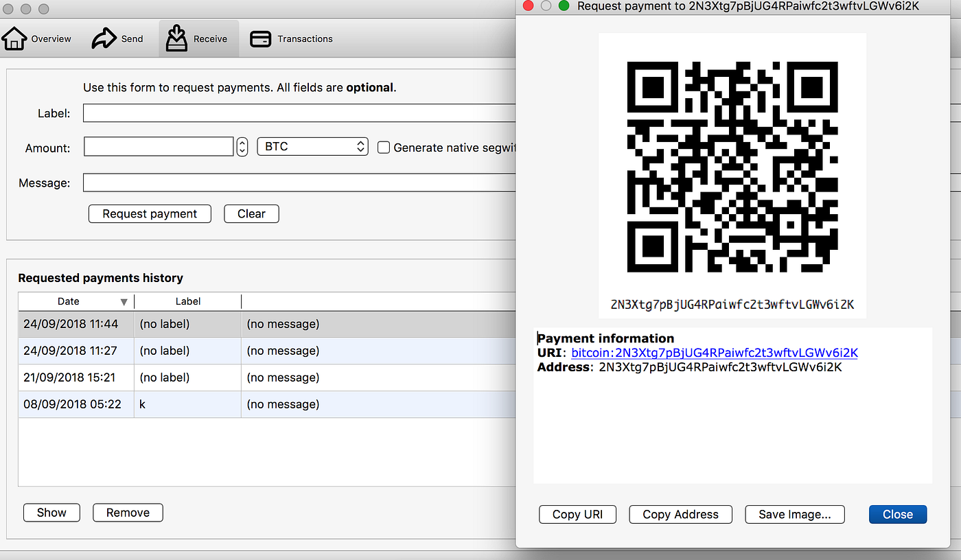
Task: Focus the Amount input field
Action: point(159,147)
